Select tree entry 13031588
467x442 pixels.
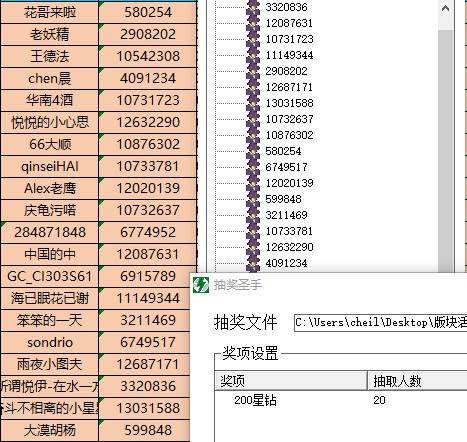click(289, 103)
